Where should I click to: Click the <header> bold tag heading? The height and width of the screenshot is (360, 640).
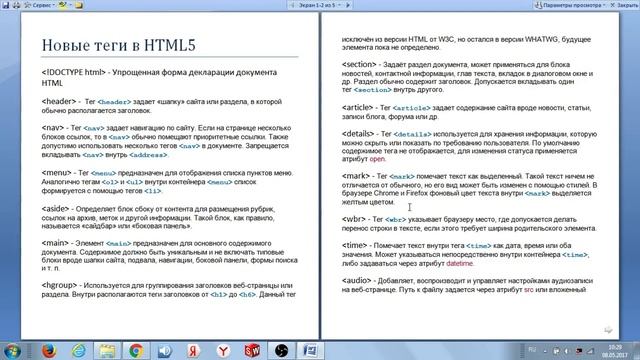click(59, 101)
